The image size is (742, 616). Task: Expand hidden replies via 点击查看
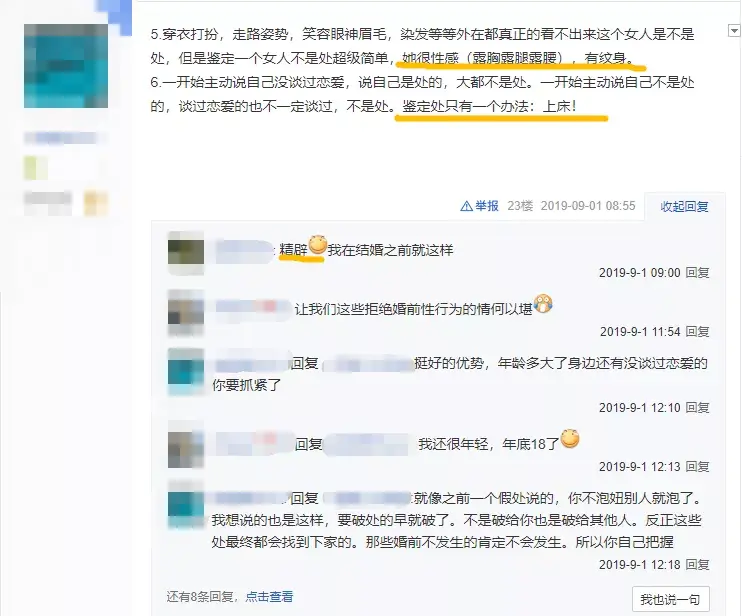tap(269, 597)
